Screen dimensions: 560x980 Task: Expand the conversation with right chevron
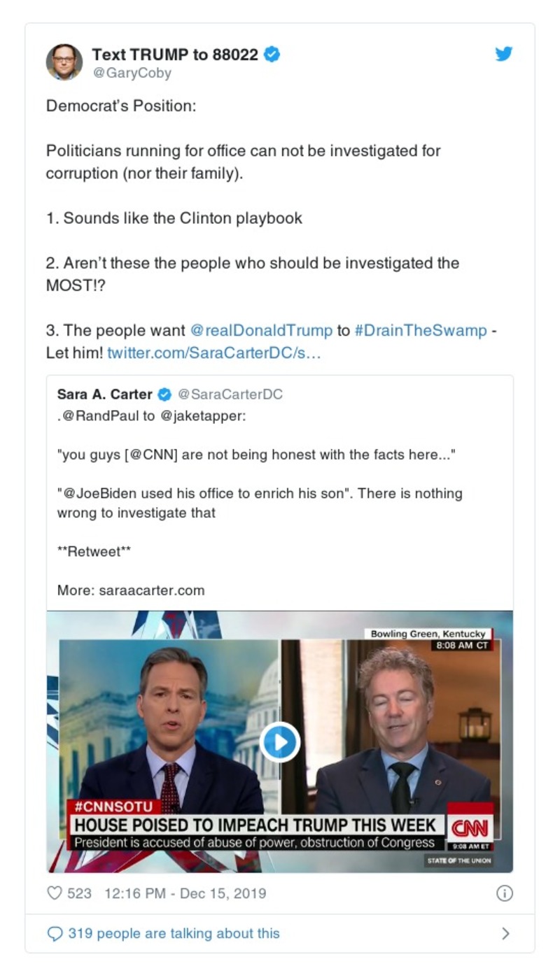click(x=505, y=934)
